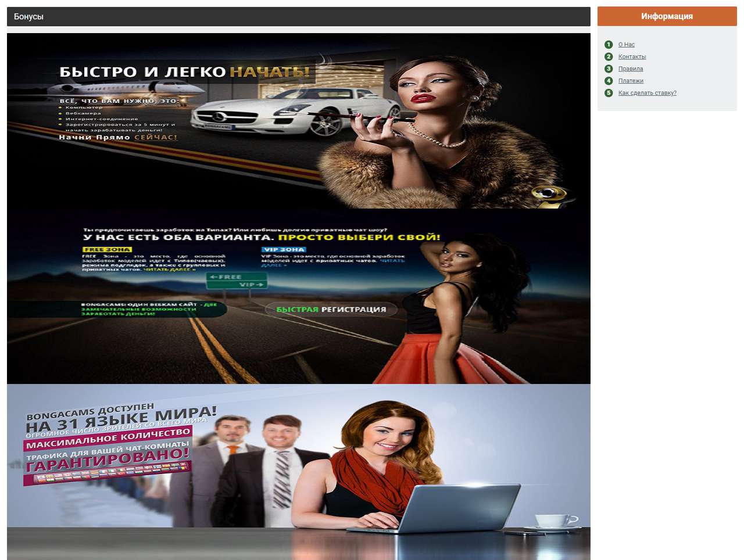Click the VIP ЗОНА blue label
This screenshot has height=560, width=744.
pos(284,249)
